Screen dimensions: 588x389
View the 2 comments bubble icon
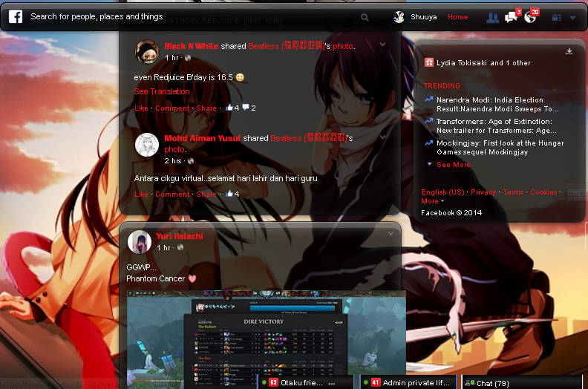[246, 108]
